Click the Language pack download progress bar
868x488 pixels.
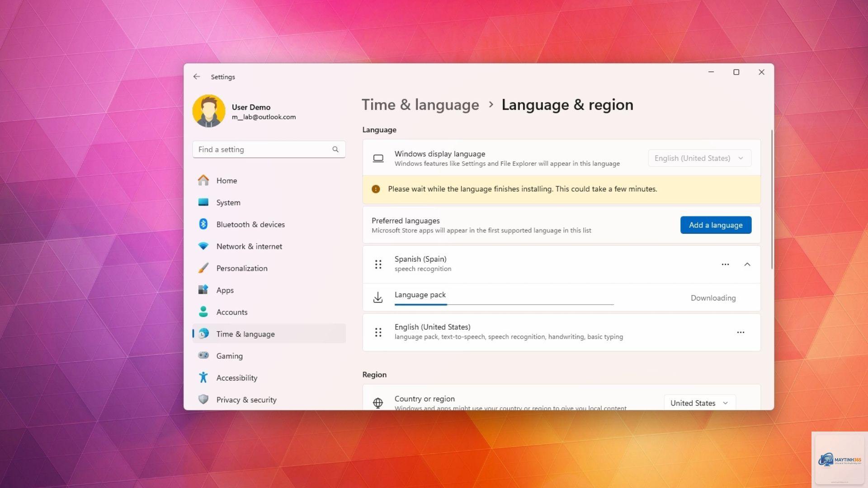coord(504,305)
